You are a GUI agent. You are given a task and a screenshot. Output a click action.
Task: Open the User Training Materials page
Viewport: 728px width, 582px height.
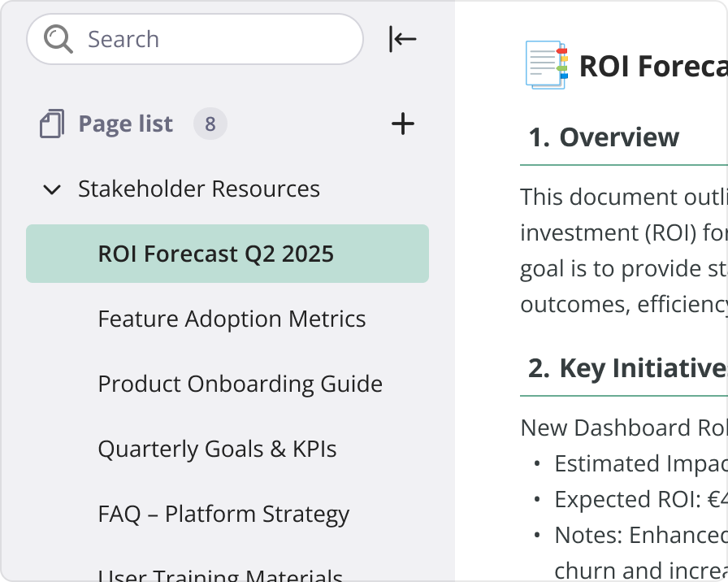coord(219,574)
